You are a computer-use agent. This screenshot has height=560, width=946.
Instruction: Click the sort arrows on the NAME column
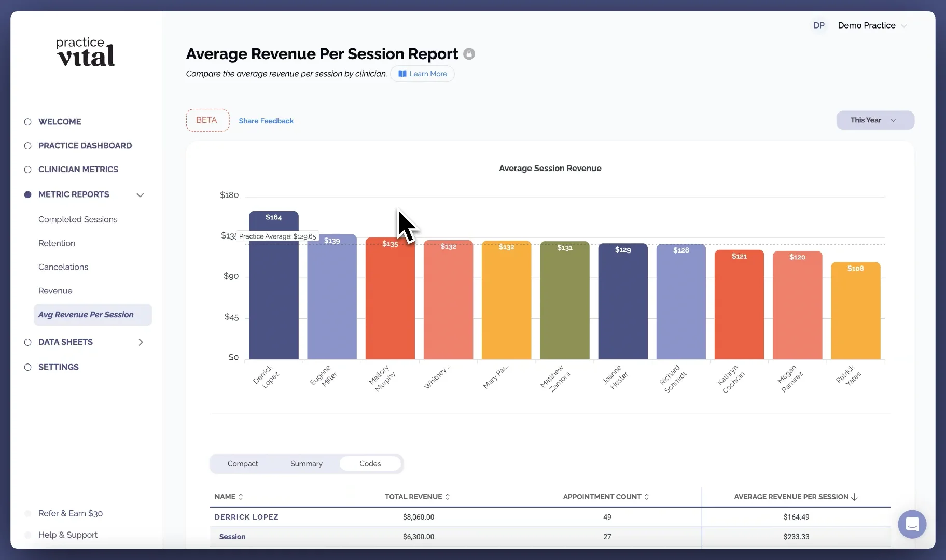[x=241, y=497]
